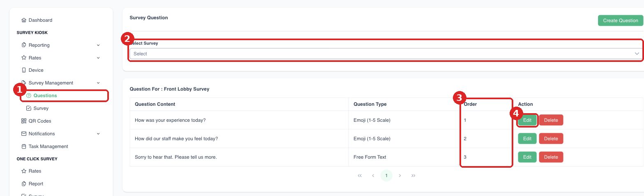Click the Reporting icon under Survey Kiosk
This screenshot has height=196, width=644.
tap(24, 45)
